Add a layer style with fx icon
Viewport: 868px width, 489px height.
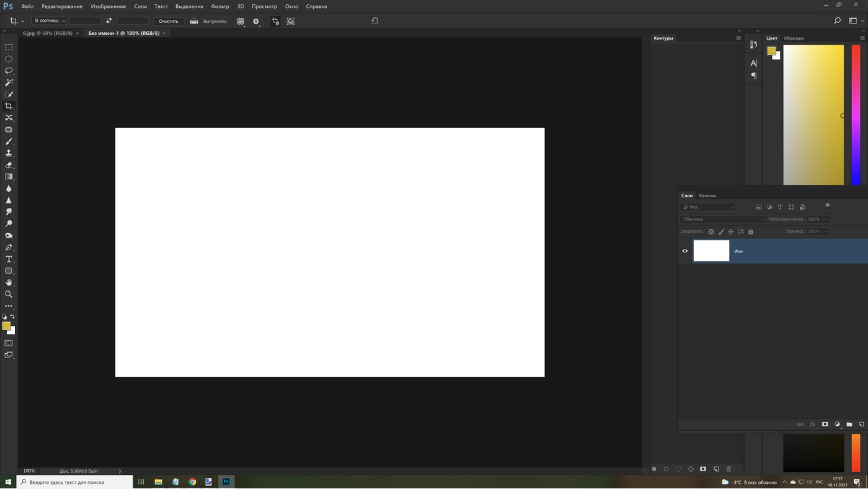pyautogui.click(x=813, y=424)
